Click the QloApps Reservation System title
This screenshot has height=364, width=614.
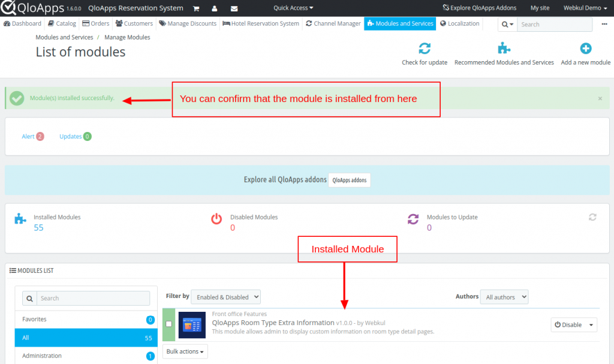(136, 8)
